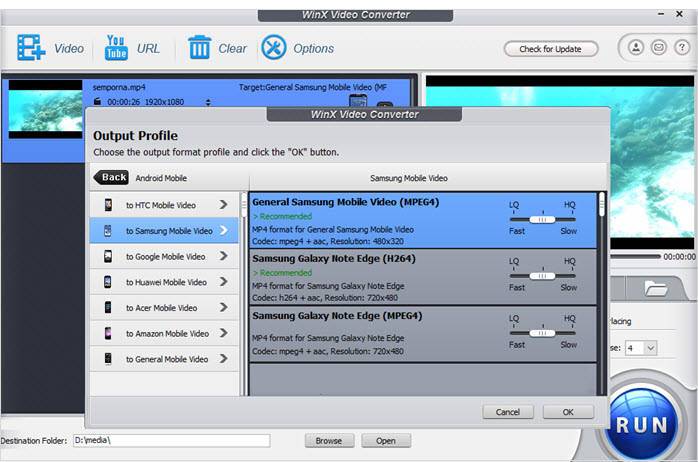Click URL label in toolbar
This screenshot has width=698, height=462.
coord(148,48)
